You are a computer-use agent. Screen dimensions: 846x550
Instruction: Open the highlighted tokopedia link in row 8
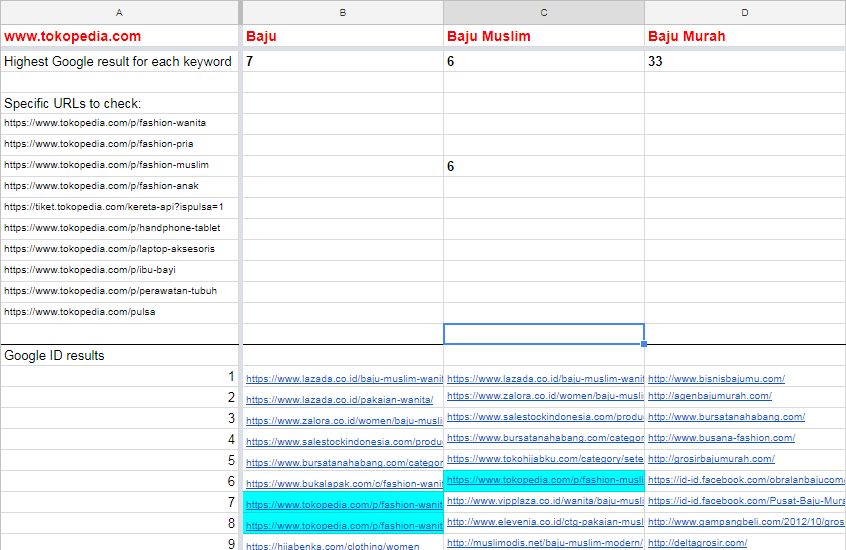tap(344, 526)
